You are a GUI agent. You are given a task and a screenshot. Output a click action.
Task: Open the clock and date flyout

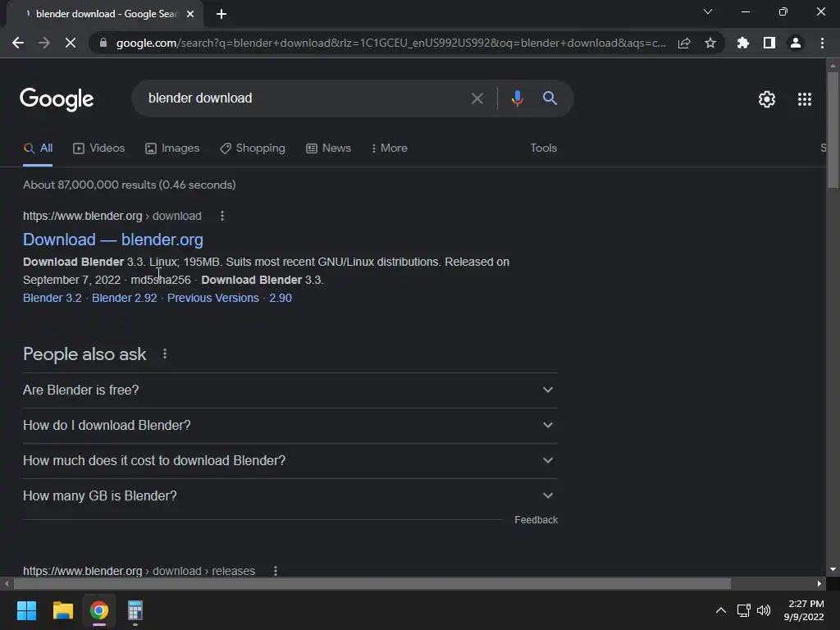[804, 610]
